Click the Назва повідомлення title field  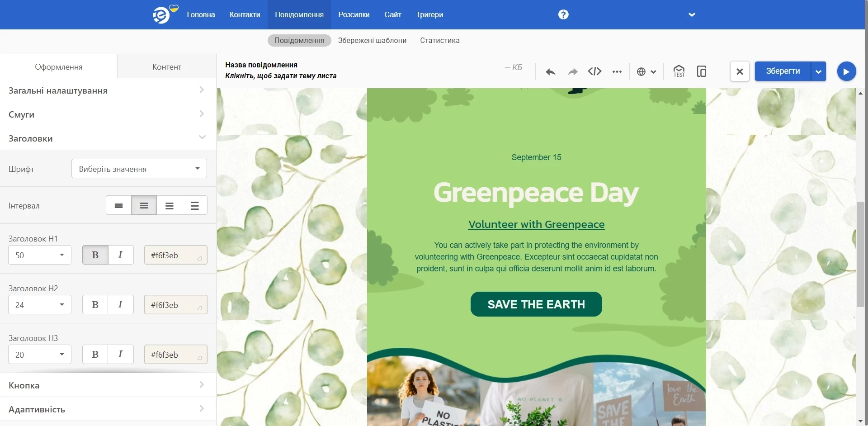pyautogui.click(x=261, y=65)
